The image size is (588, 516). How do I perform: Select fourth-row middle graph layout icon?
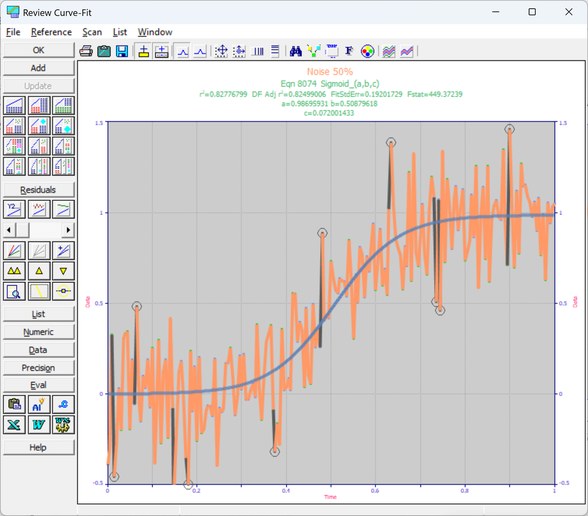[x=39, y=166]
